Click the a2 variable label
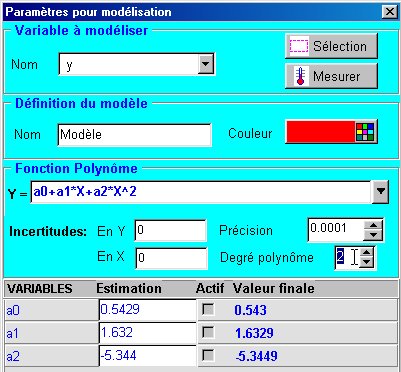Viewport: 401px width, 372px height. click(x=13, y=356)
